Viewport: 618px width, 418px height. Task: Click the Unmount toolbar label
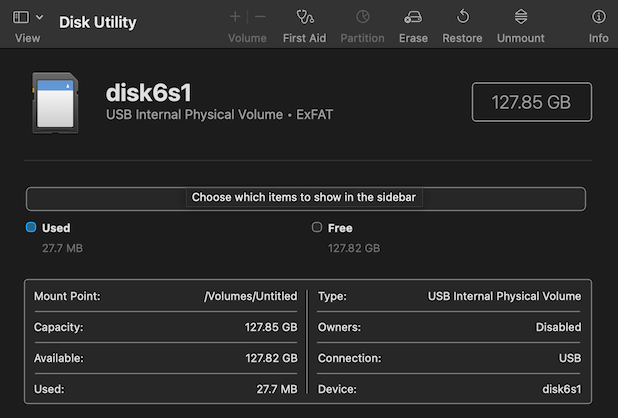click(521, 38)
